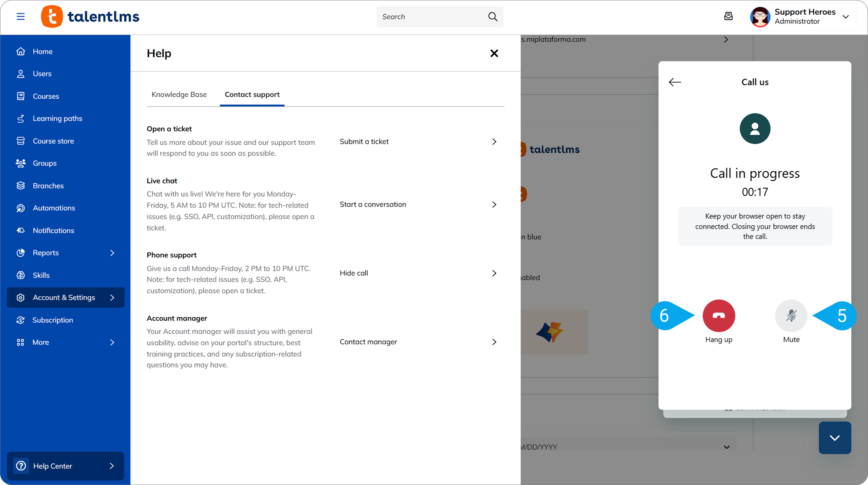Open Branches in sidebar
This screenshot has height=485, width=868.
coord(48,186)
